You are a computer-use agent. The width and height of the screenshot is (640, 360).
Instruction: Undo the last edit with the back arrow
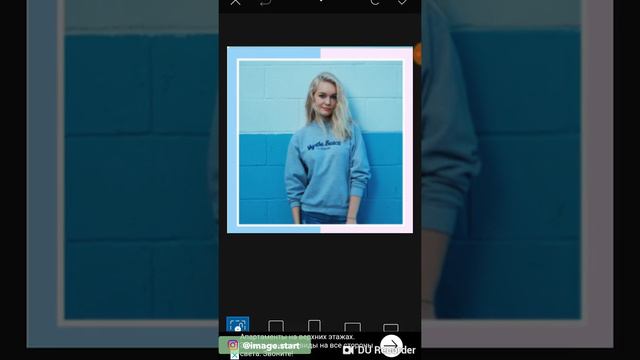click(266, 2)
